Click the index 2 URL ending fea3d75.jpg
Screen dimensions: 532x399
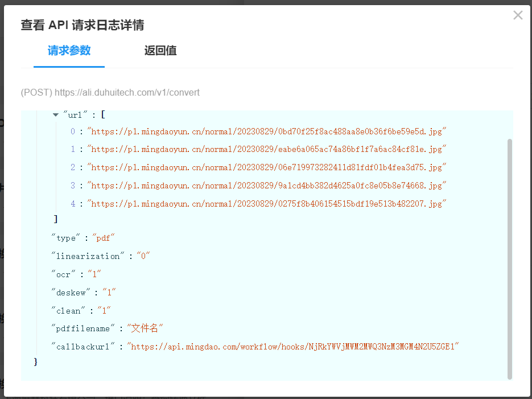click(x=266, y=168)
